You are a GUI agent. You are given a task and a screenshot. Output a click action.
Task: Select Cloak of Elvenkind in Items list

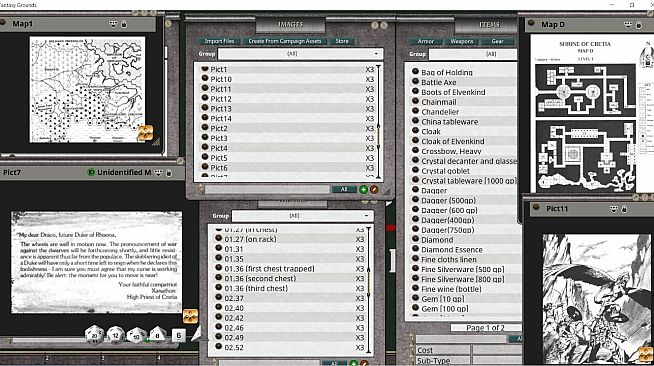(453, 141)
